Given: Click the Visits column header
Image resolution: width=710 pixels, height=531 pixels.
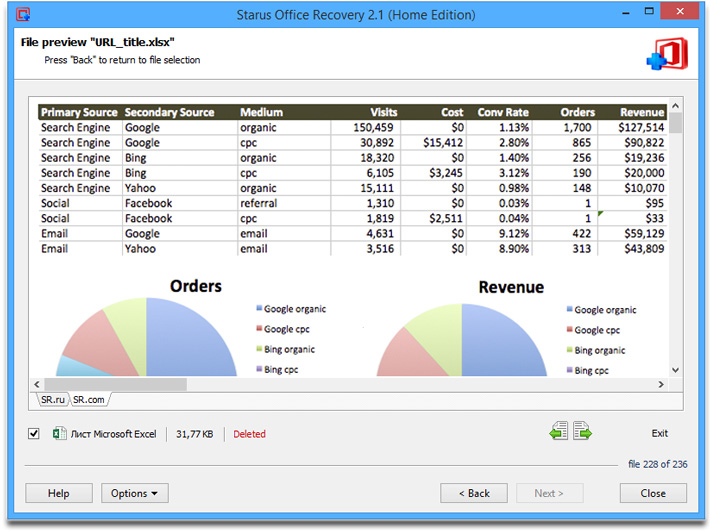Looking at the screenshot, I should tap(365, 112).
